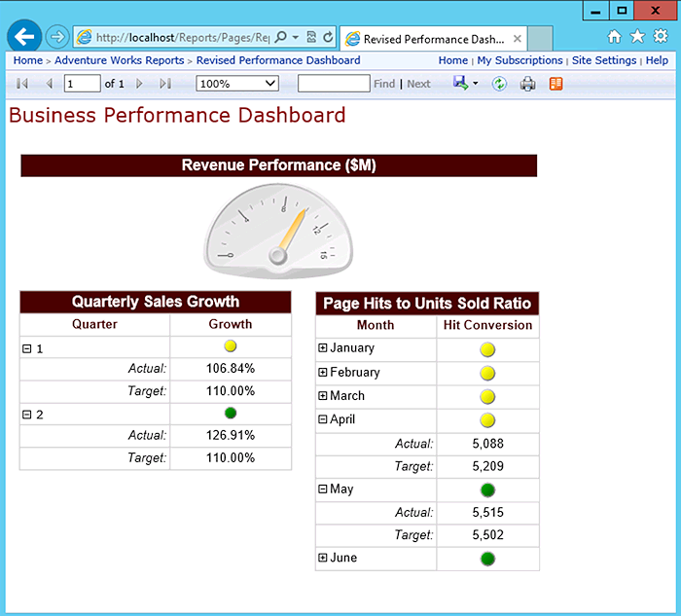
Task: Click the Help link
Action: coord(657,60)
